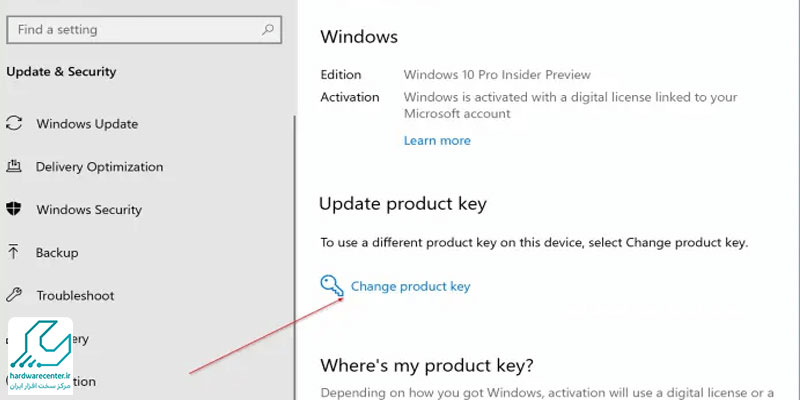800x400 pixels.
Task: Select the partially hidden Activation item
Action: coord(84,382)
